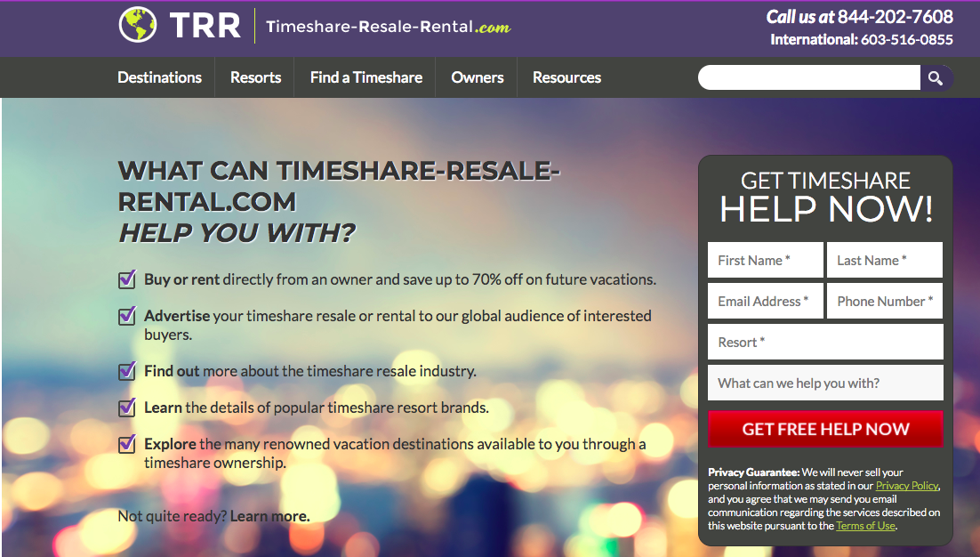Click the First Name field
Viewport: 980px width, 557px height.
tap(766, 260)
